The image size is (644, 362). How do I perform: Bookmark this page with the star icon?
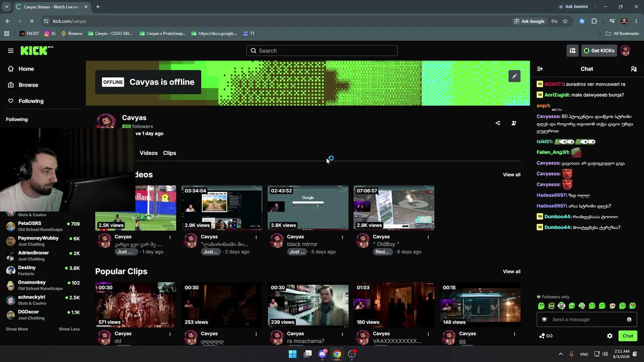pyautogui.click(x=565, y=21)
